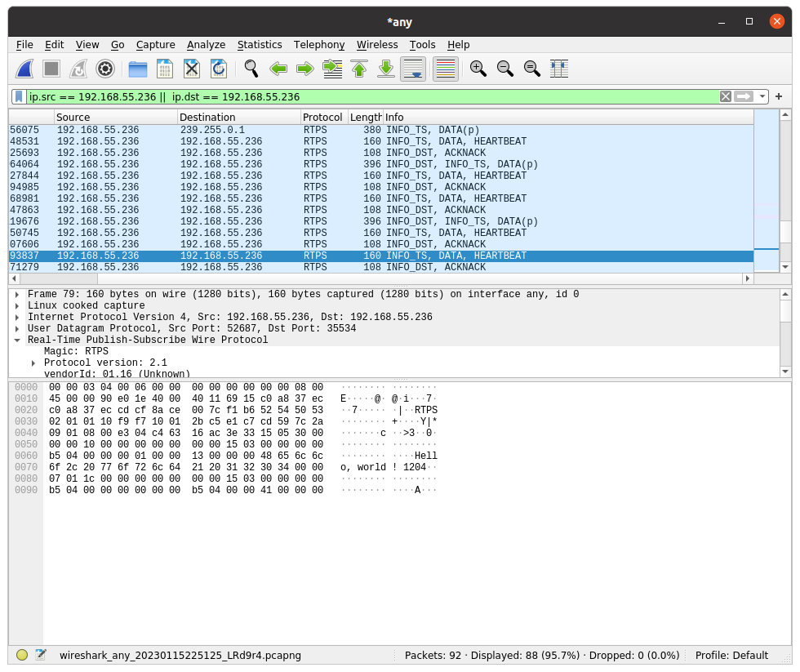Open capture options gear icon
Viewport: 800px width, 672px height.
pos(105,69)
